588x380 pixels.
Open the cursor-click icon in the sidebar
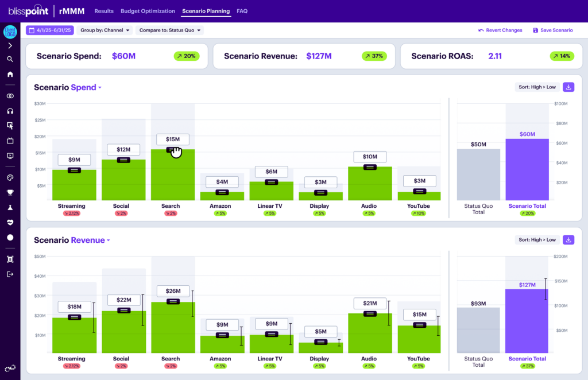pyautogui.click(x=10, y=126)
